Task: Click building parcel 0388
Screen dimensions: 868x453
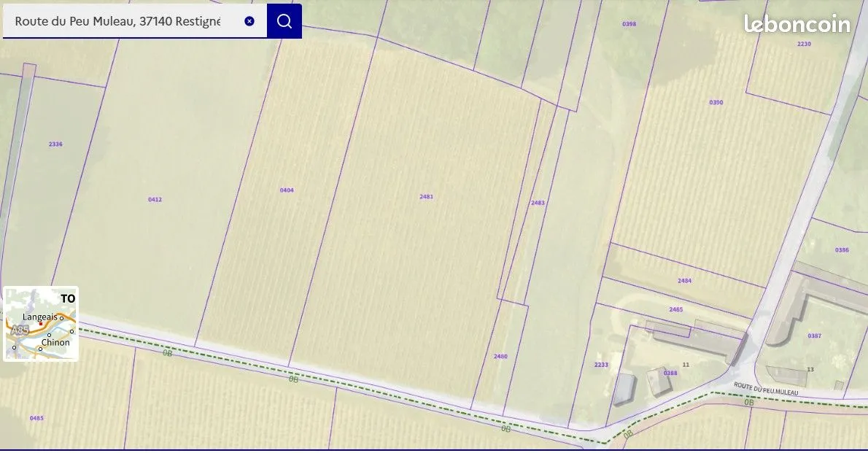Action: pyautogui.click(x=670, y=373)
